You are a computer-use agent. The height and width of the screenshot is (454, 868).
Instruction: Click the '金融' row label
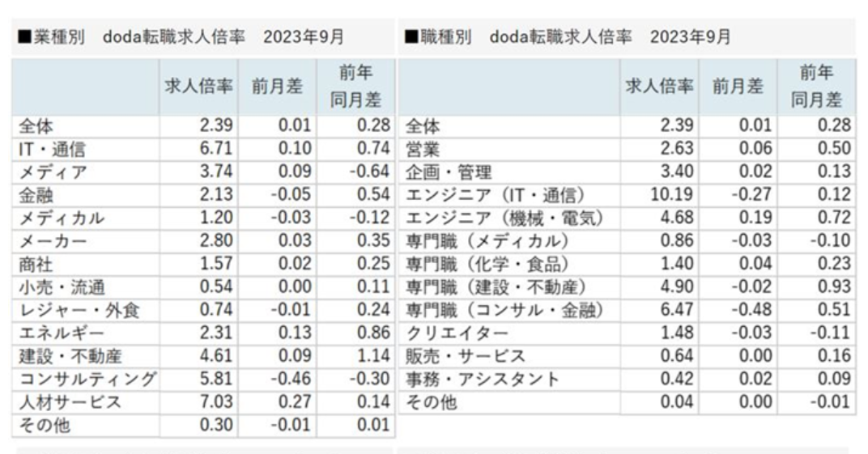pos(36,195)
